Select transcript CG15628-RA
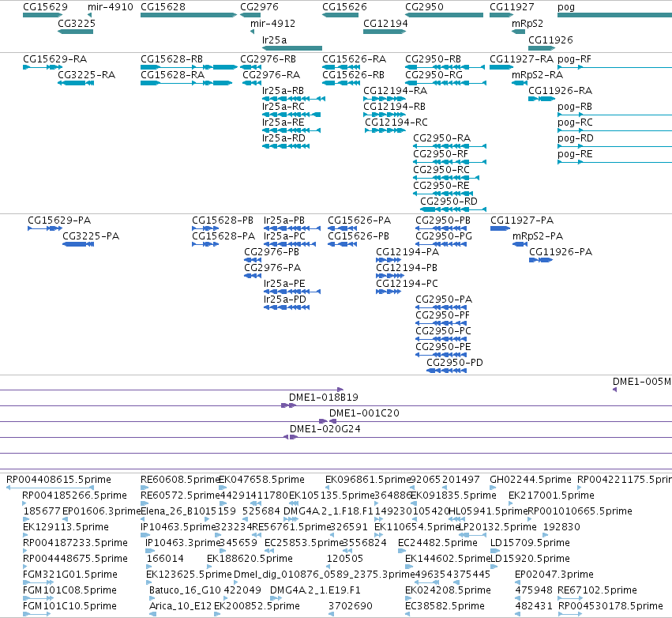Viewport: 672px width, 618px height. pos(186,83)
